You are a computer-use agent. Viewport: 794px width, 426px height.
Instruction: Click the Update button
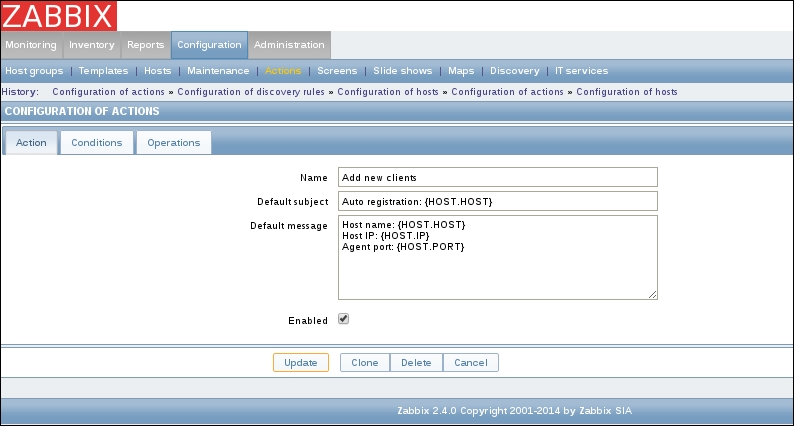pos(300,363)
